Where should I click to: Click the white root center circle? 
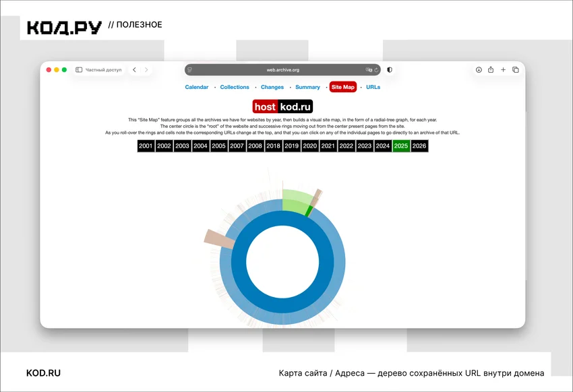point(282,262)
